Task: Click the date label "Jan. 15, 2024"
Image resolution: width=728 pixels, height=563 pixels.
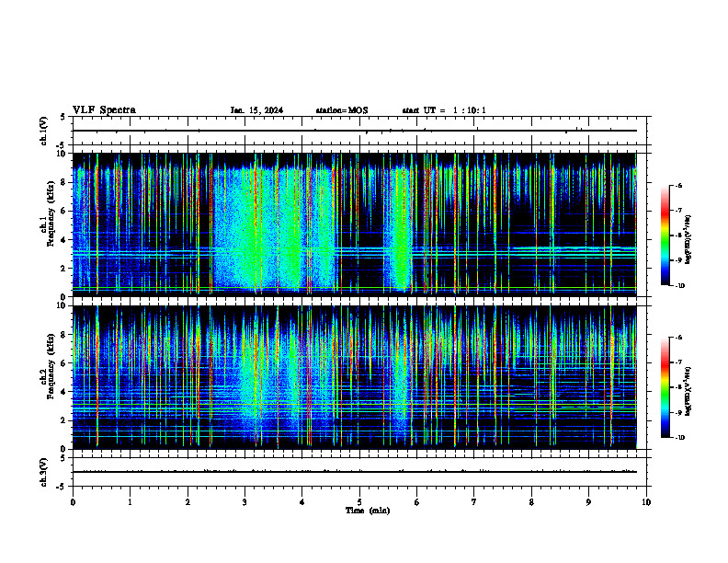Action: pyautogui.click(x=256, y=110)
